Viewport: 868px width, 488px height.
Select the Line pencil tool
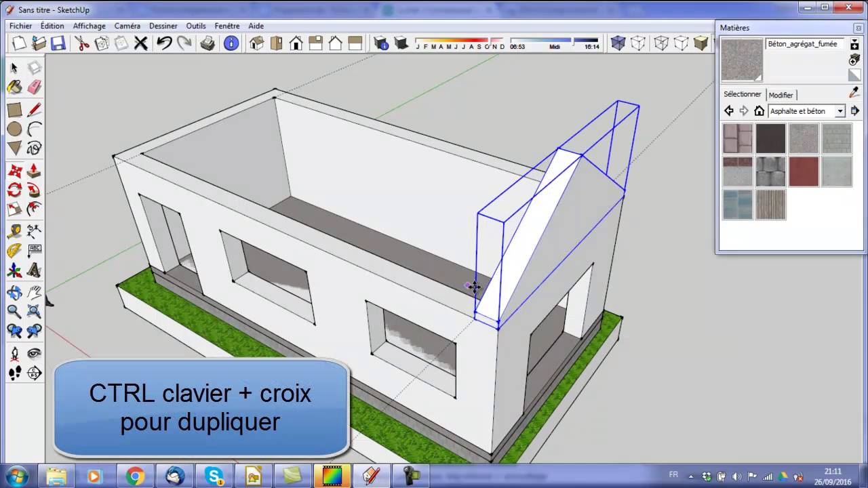click(x=34, y=109)
